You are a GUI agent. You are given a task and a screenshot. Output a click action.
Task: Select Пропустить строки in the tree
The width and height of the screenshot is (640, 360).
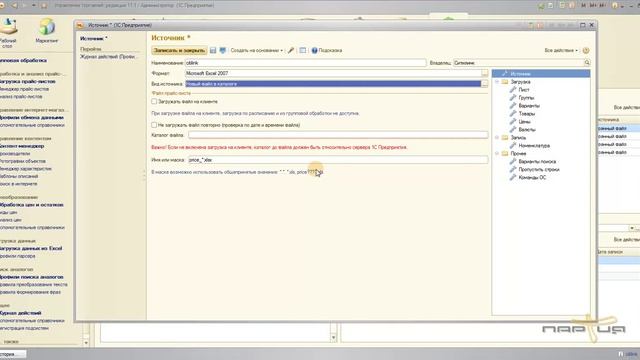[539, 169]
